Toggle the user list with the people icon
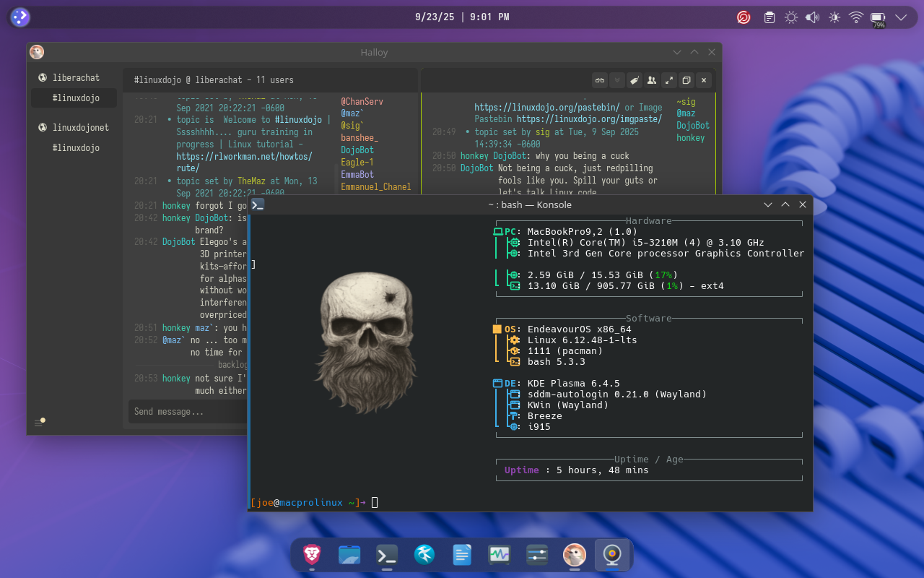 click(x=652, y=80)
